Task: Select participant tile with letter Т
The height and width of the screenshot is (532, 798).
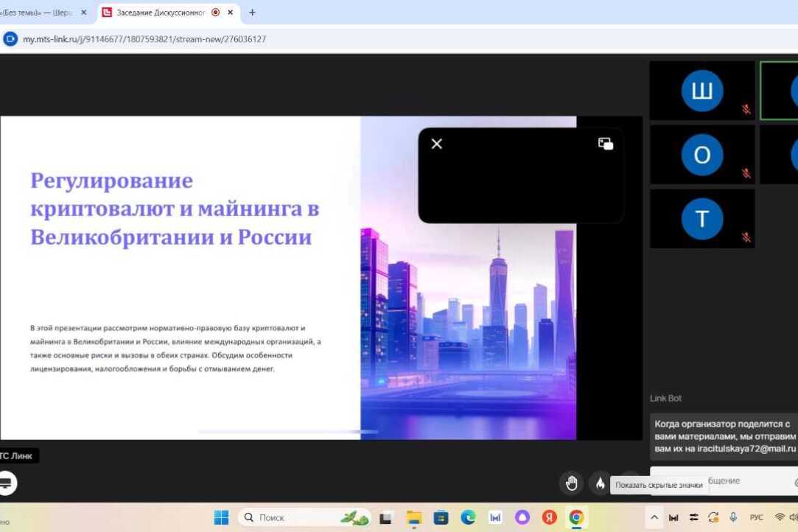Action: [x=702, y=219]
